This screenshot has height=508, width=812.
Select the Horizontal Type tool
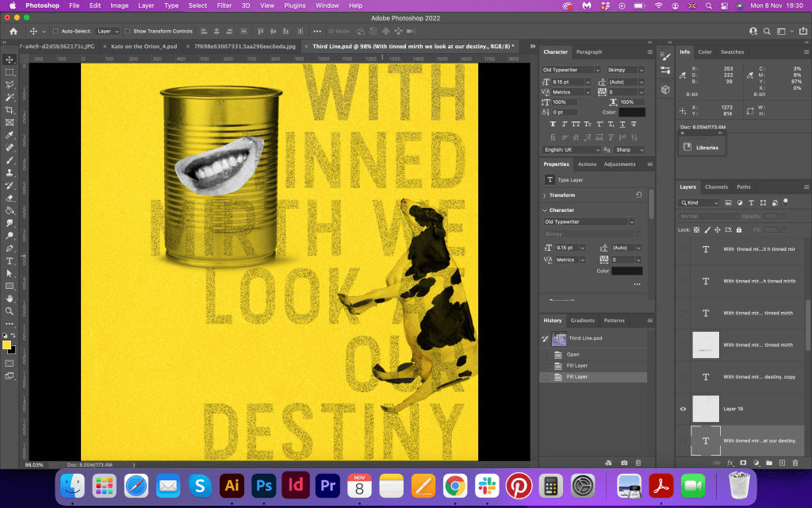[10, 260]
